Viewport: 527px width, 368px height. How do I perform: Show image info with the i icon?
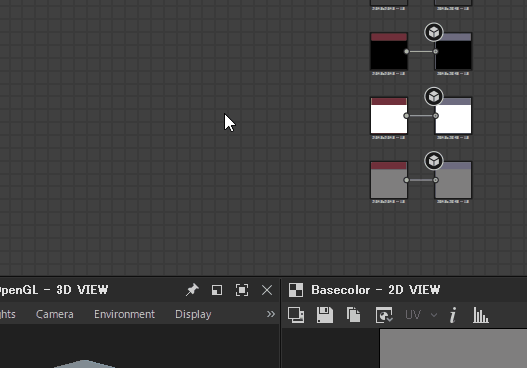click(453, 315)
